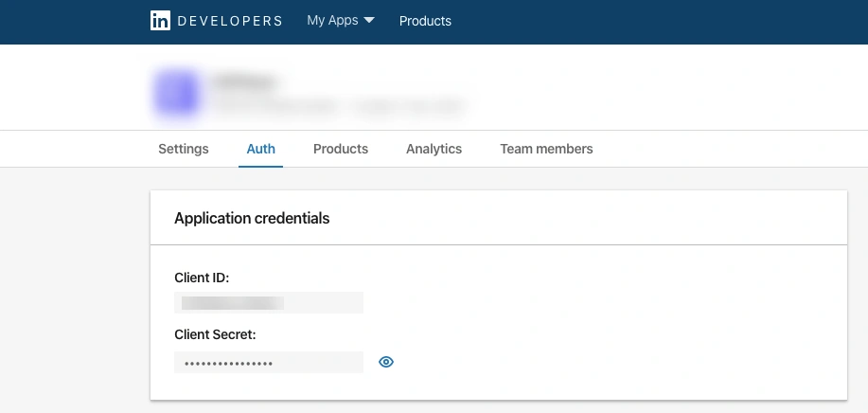Click the caret arrow beside My Apps

coord(369,21)
